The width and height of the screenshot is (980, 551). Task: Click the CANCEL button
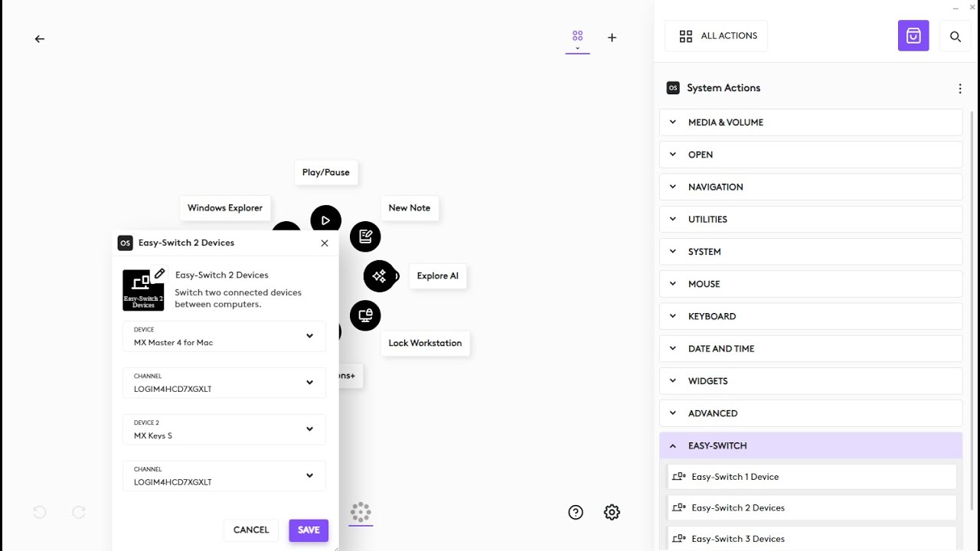pos(251,530)
